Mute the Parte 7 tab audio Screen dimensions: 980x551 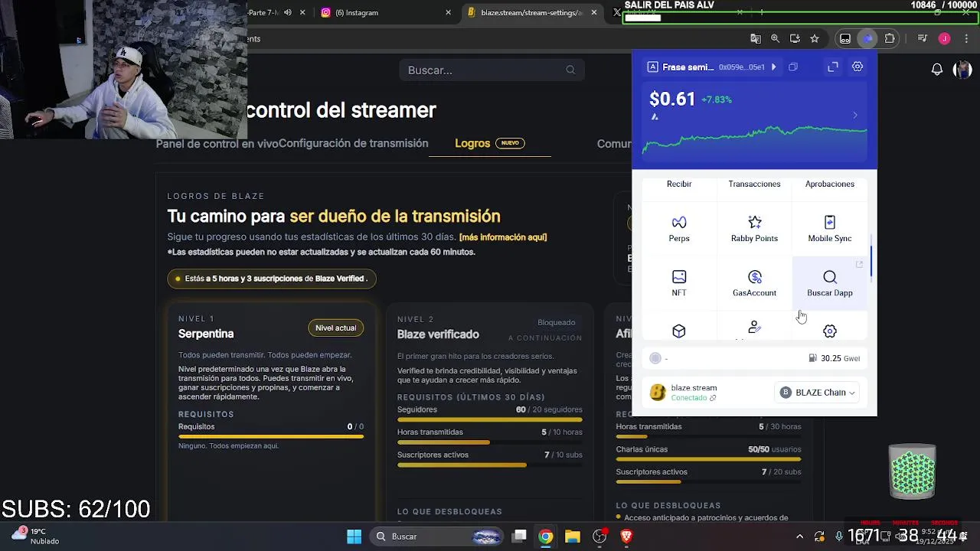click(x=288, y=12)
